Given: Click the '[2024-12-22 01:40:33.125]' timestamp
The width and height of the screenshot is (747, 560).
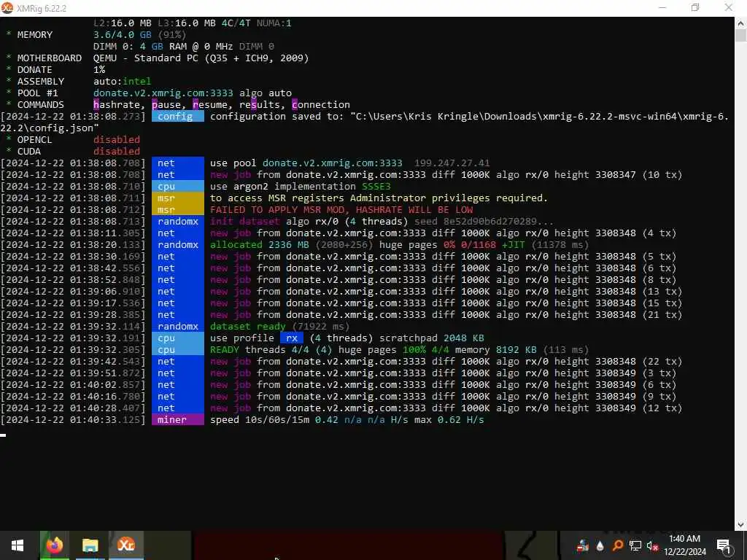Looking at the screenshot, I should (73, 419).
